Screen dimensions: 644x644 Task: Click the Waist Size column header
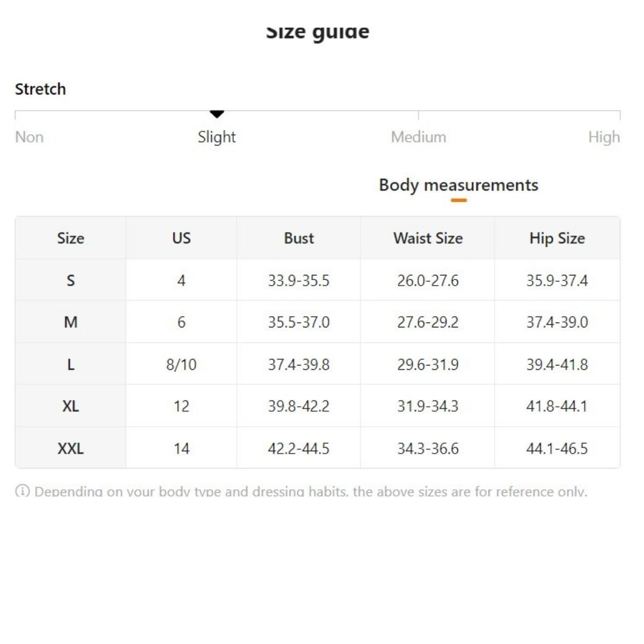(428, 238)
